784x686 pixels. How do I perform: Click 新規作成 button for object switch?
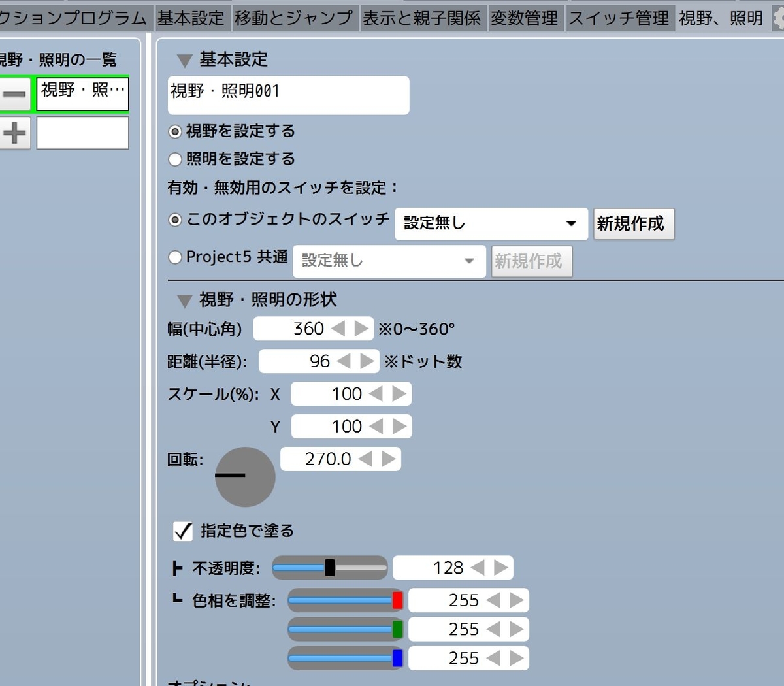pyautogui.click(x=633, y=224)
